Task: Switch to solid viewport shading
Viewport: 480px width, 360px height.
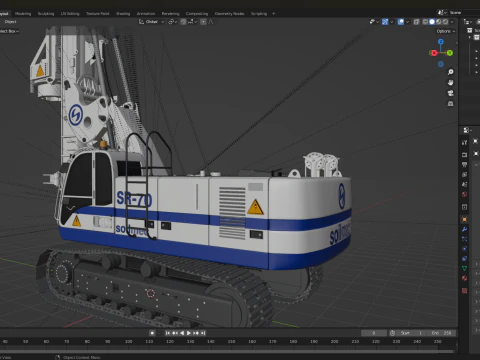Action: pyautogui.click(x=432, y=22)
